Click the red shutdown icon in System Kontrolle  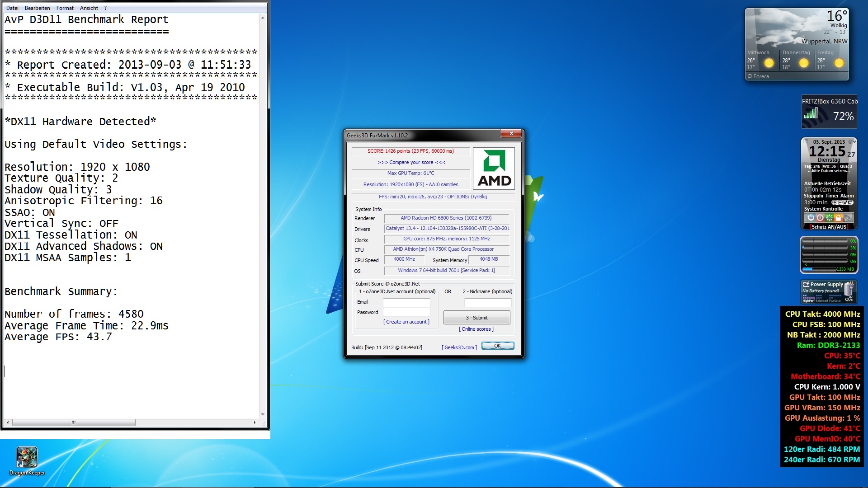(820, 218)
